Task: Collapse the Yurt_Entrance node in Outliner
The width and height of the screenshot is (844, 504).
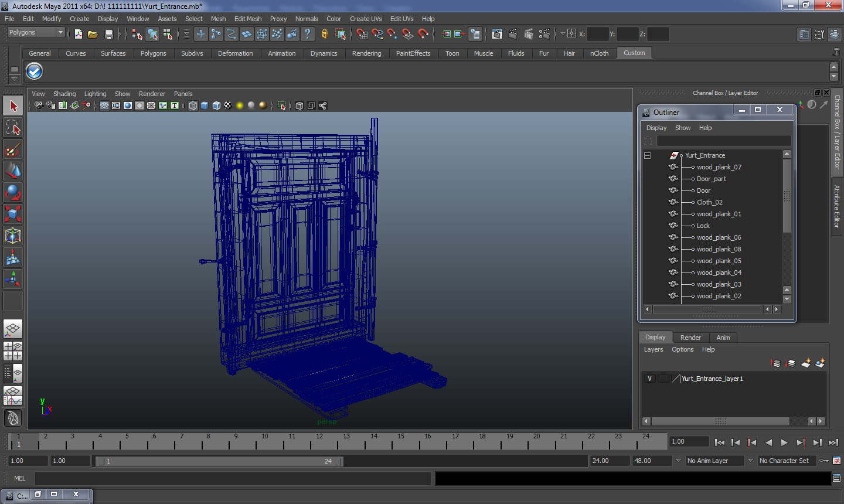Action: pyautogui.click(x=648, y=155)
